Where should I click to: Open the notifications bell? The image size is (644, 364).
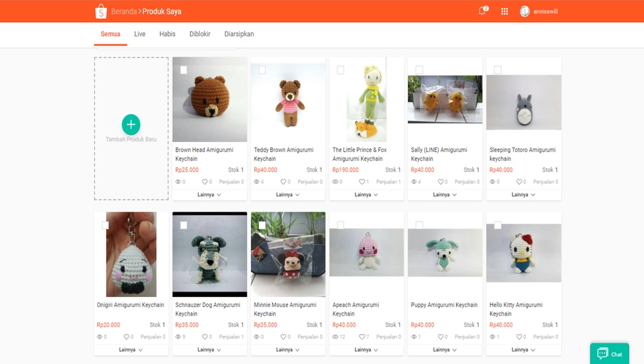[x=482, y=11]
